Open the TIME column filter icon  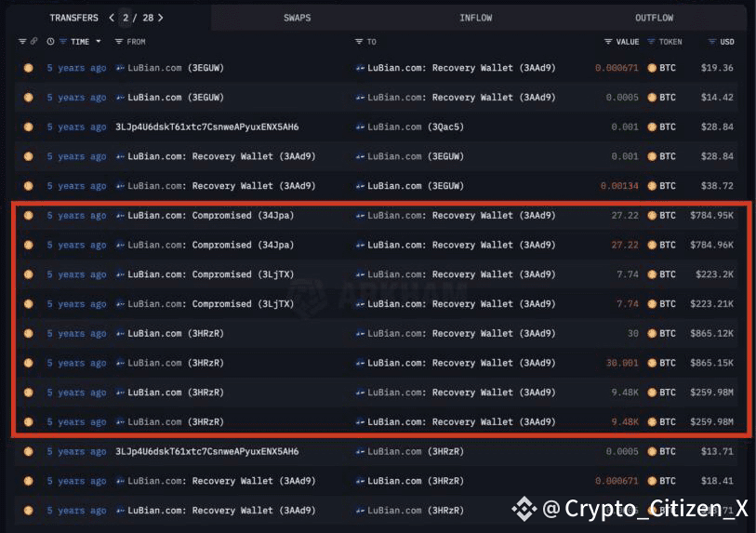[x=63, y=42]
